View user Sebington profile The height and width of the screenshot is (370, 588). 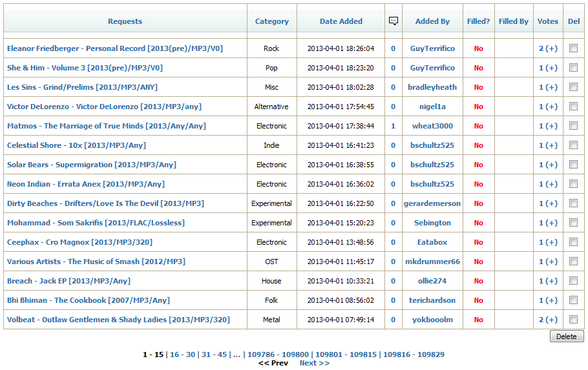click(432, 223)
